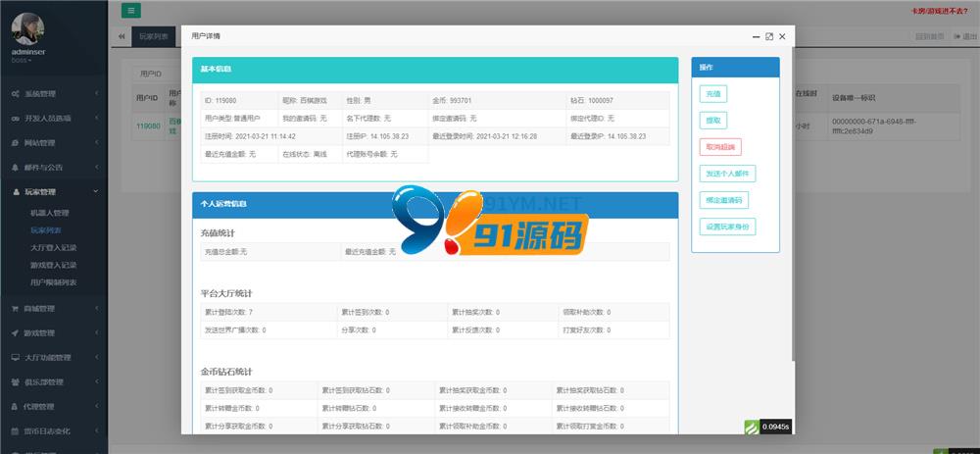
Task: Click the red-outlined button in 操作 panel
Action: tap(720, 147)
